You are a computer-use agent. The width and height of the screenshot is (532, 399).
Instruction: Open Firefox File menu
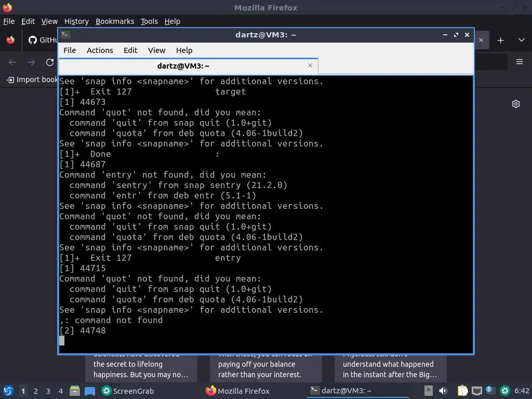click(x=9, y=21)
